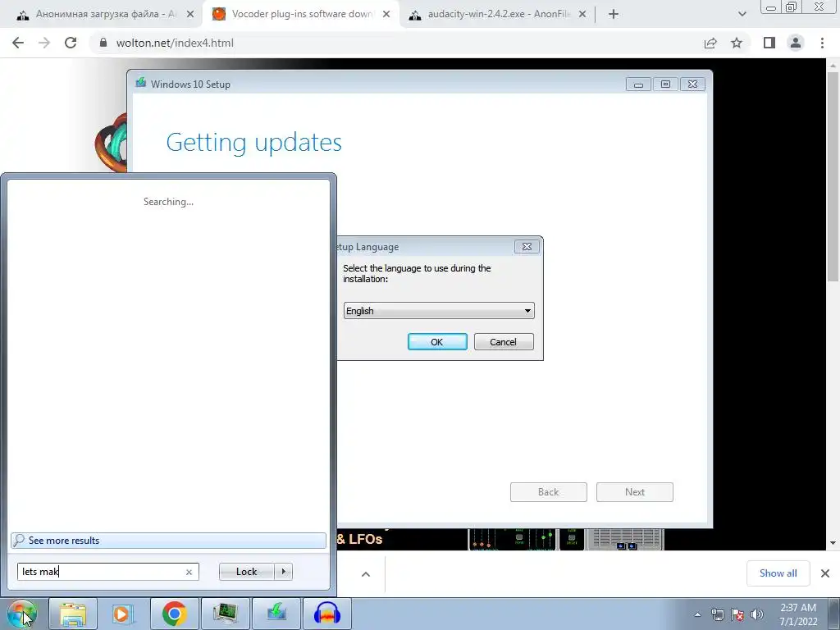
Task: Click the scroll up arrow of the page
Action: (833, 66)
